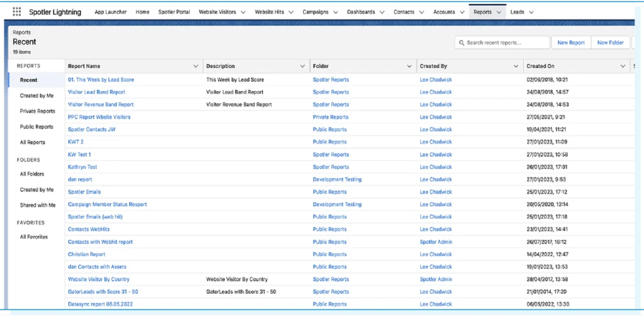644x323 pixels.
Task: Show Public Reports in sidebar
Action: point(36,127)
